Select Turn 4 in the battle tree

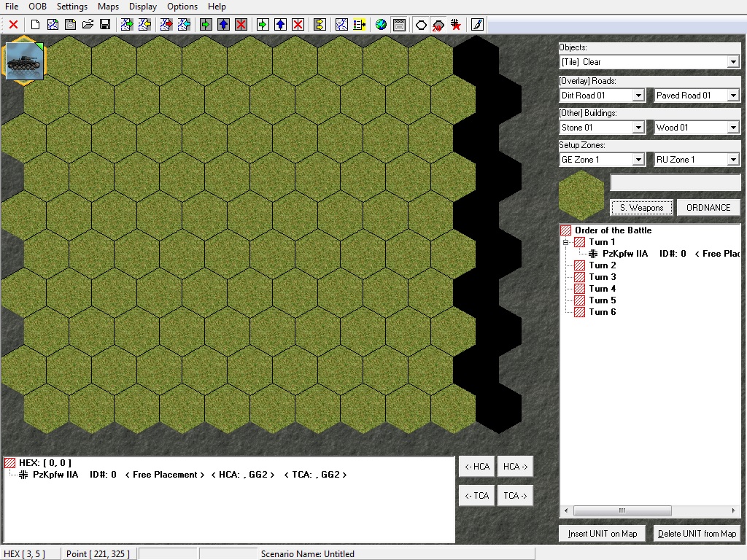pos(602,289)
